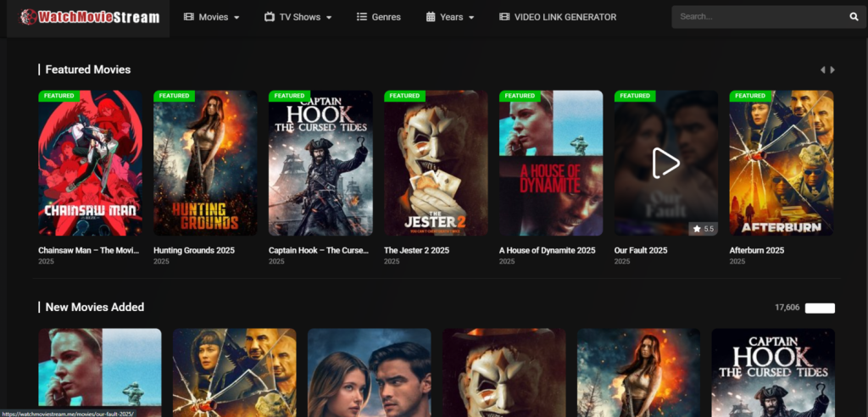The image size is (868, 417).
Task: Go to previous featured movies with left arrow
Action: (x=822, y=69)
